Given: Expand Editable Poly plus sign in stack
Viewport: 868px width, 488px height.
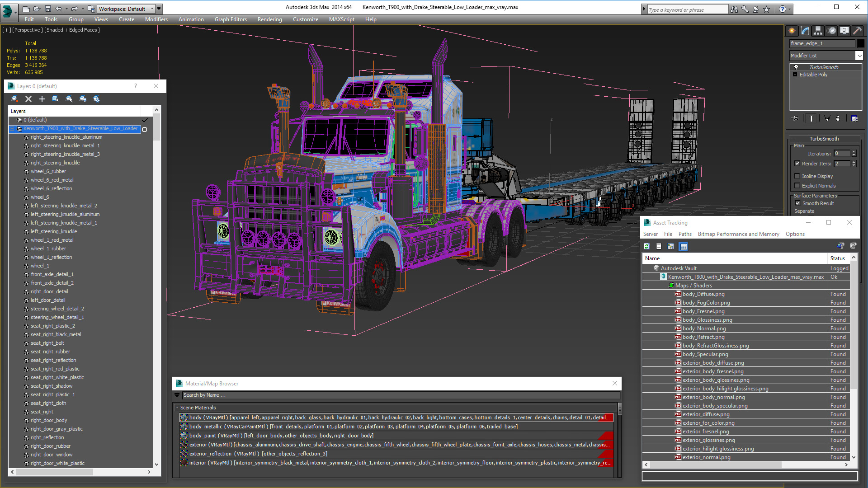Looking at the screenshot, I should [x=795, y=75].
